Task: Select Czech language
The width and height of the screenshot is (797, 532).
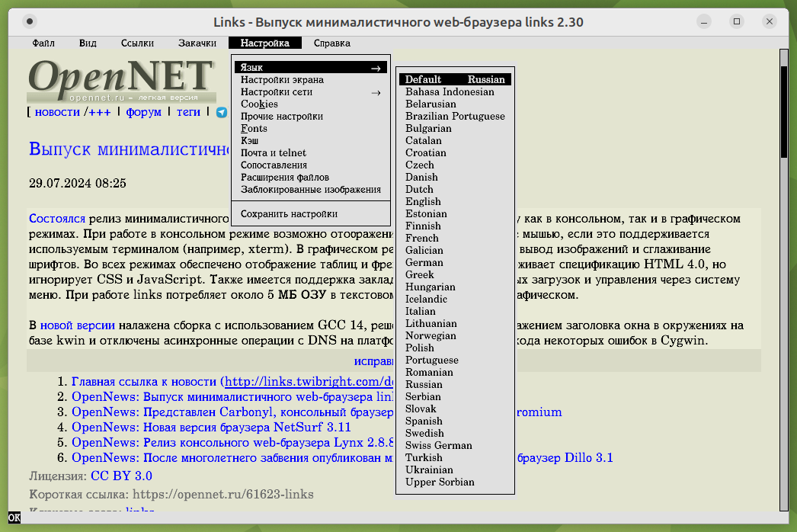Action: pyautogui.click(x=455, y=165)
